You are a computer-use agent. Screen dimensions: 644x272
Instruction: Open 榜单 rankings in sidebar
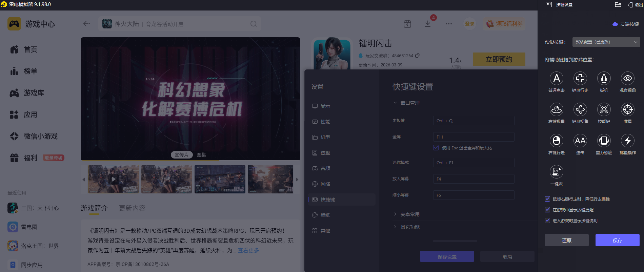tap(24, 71)
